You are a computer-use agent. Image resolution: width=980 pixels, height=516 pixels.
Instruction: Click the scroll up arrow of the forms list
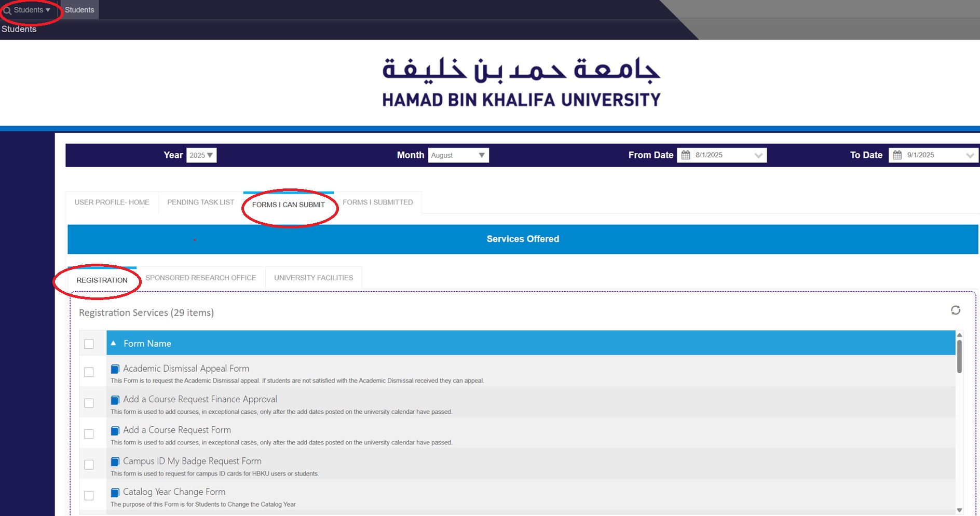click(959, 335)
